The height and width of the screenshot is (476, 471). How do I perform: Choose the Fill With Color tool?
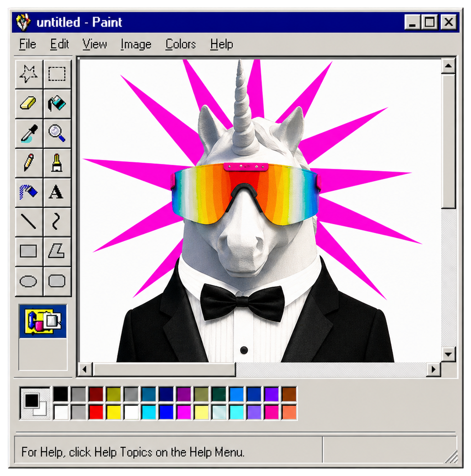57,104
